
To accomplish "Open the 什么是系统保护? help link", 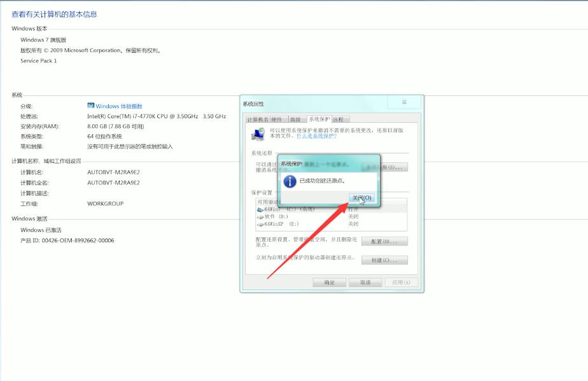I will (x=316, y=136).
